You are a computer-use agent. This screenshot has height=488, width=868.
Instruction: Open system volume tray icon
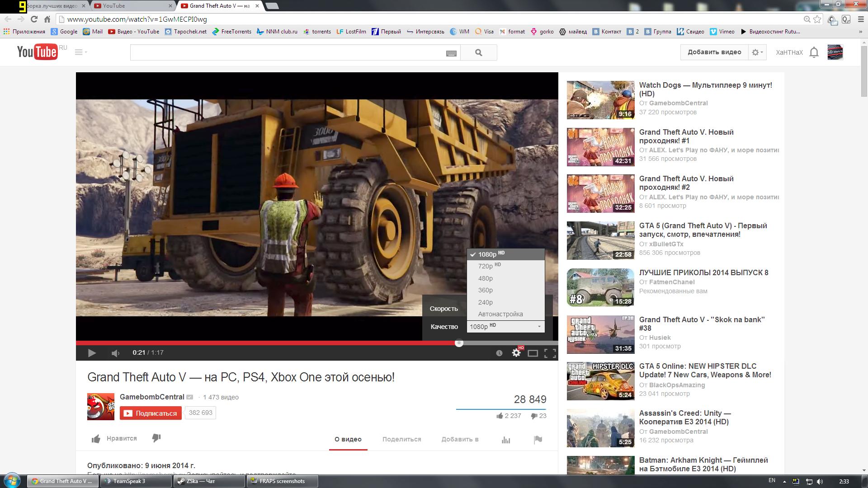click(820, 481)
